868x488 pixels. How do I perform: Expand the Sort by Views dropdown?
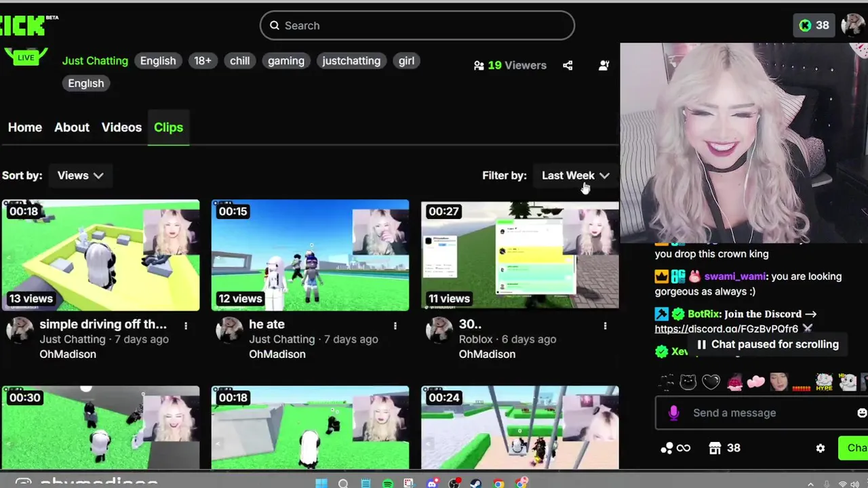[x=80, y=176]
